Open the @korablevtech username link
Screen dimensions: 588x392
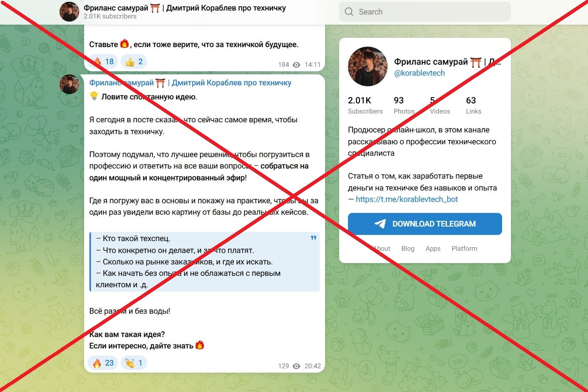tap(419, 73)
